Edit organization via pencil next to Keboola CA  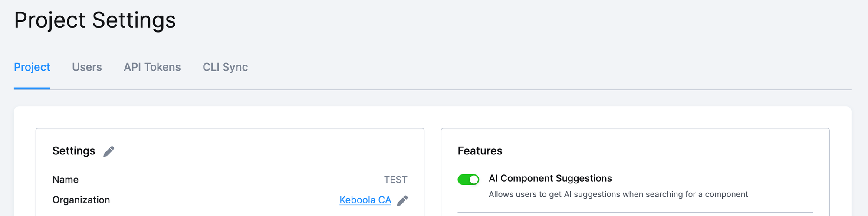coord(402,200)
